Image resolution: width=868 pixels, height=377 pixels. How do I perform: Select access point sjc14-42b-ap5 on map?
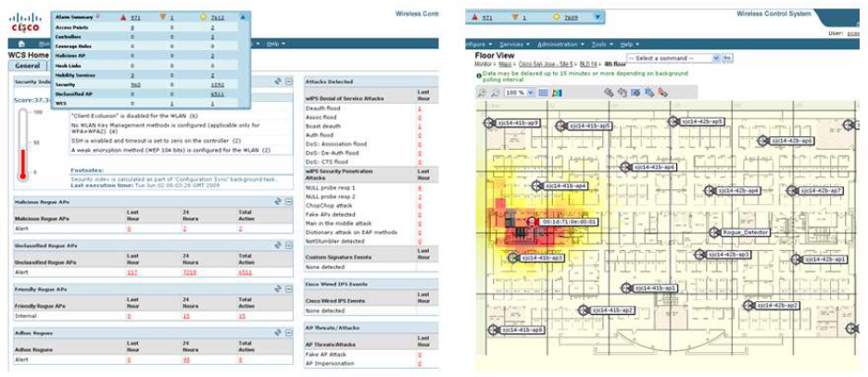click(697, 121)
